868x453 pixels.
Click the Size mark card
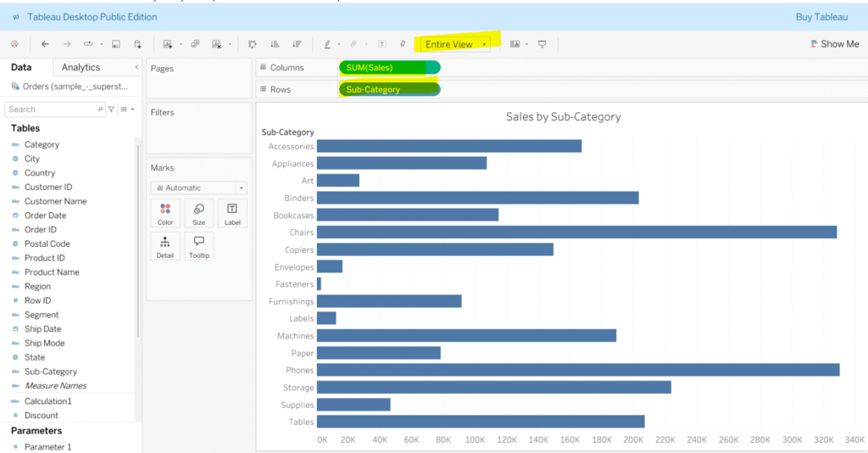pyautogui.click(x=199, y=214)
